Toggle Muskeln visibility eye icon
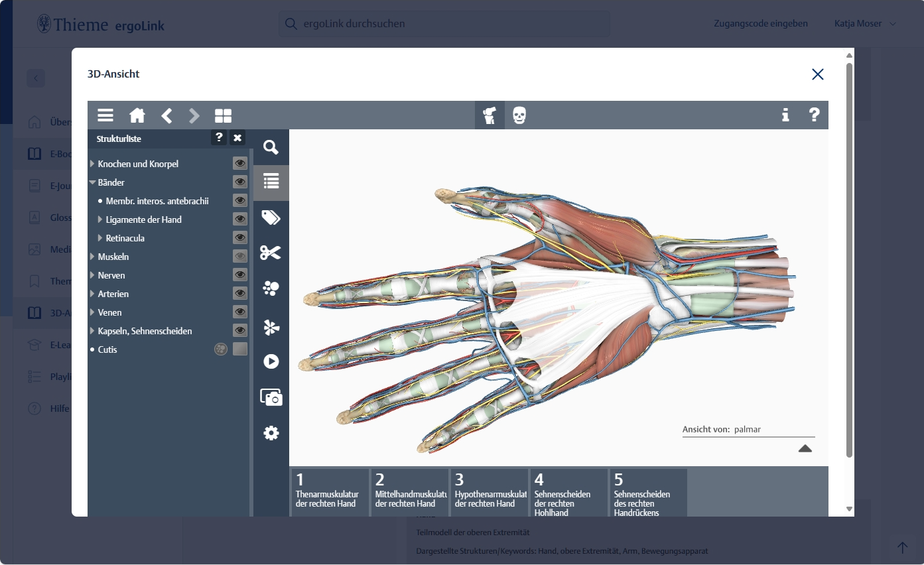This screenshot has width=924, height=565. coord(239,257)
